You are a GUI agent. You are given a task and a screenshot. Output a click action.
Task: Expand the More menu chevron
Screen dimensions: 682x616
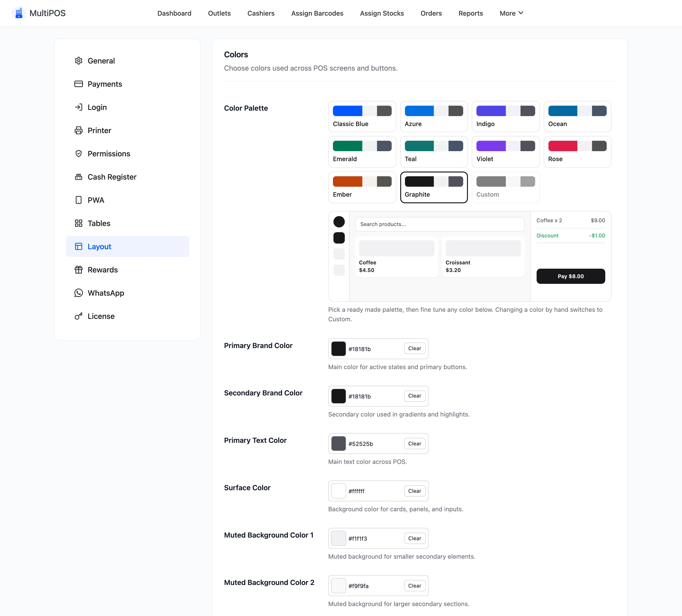click(521, 13)
